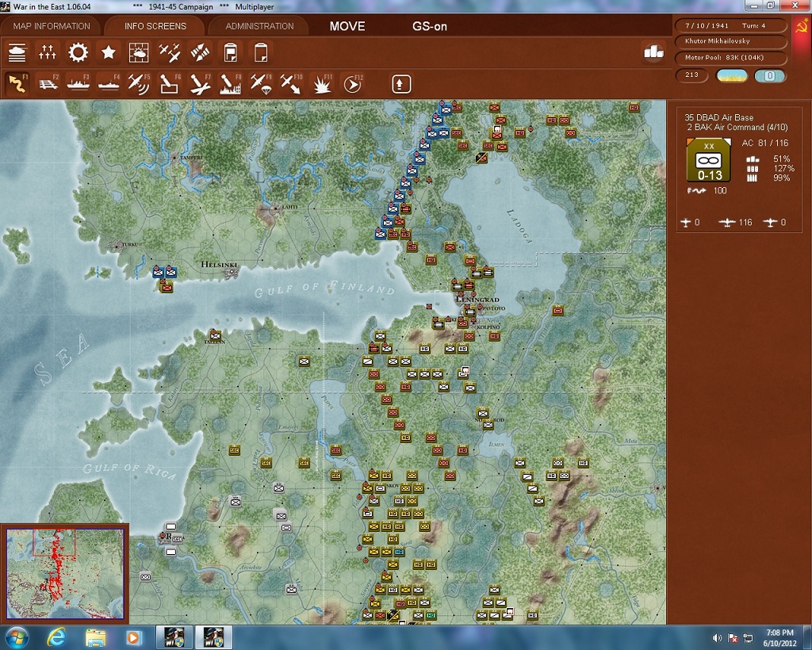Image resolution: width=812 pixels, height=650 pixels.
Task: Click the snow level 0 indicator pill
Action: pyautogui.click(x=770, y=75)
